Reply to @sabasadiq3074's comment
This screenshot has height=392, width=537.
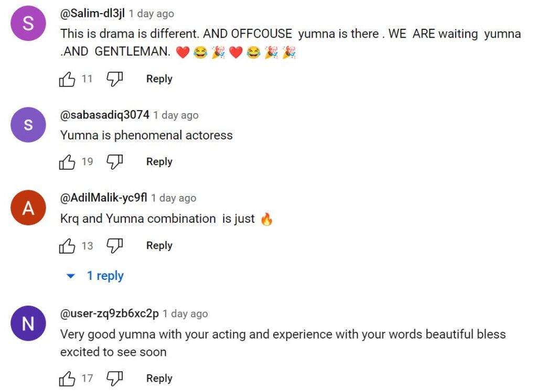point(159,161)
